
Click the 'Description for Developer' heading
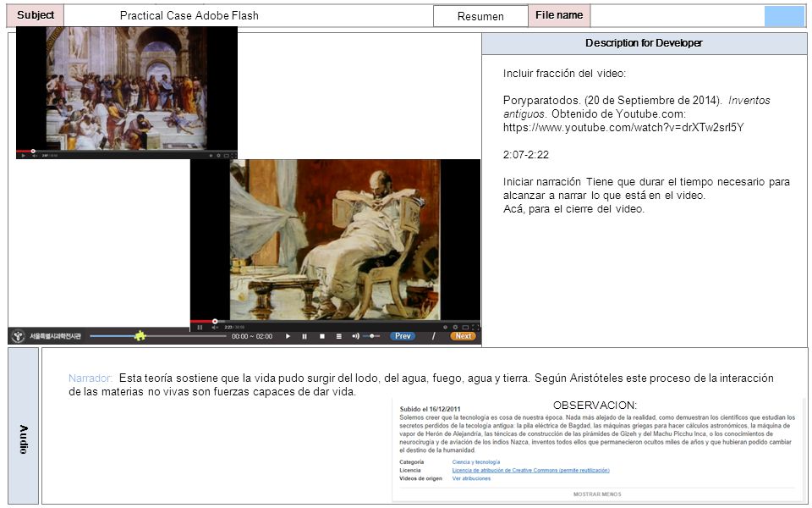[644, 43]
